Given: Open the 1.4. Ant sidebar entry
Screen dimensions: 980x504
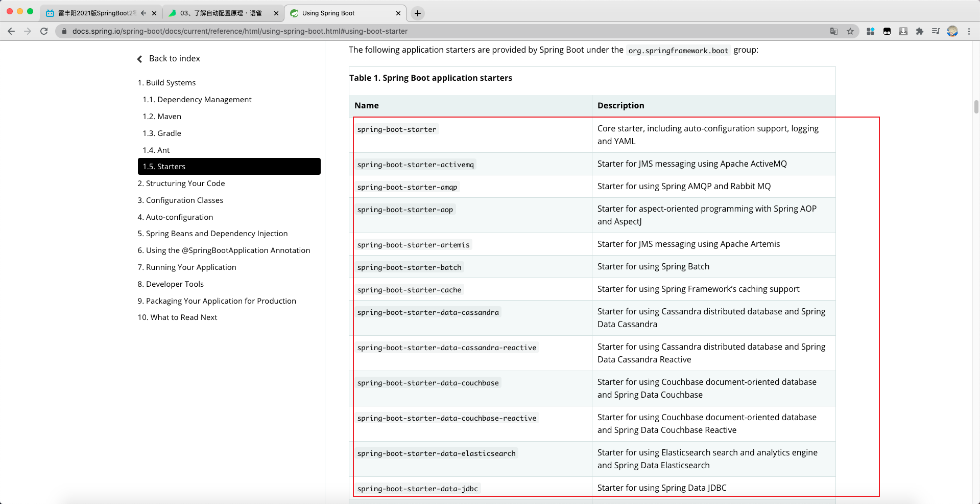Looking at the screenshot, I should (x=156, y=150).
